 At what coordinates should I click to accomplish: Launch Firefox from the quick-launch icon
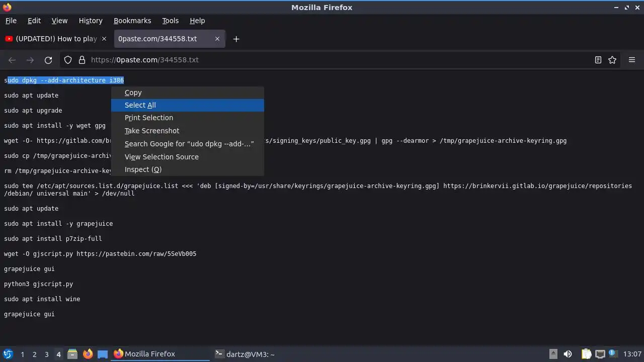88,354
